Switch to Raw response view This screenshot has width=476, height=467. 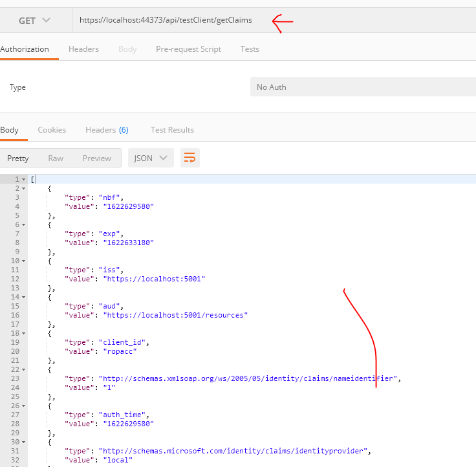pyautogui.click(x=56, y=158)
